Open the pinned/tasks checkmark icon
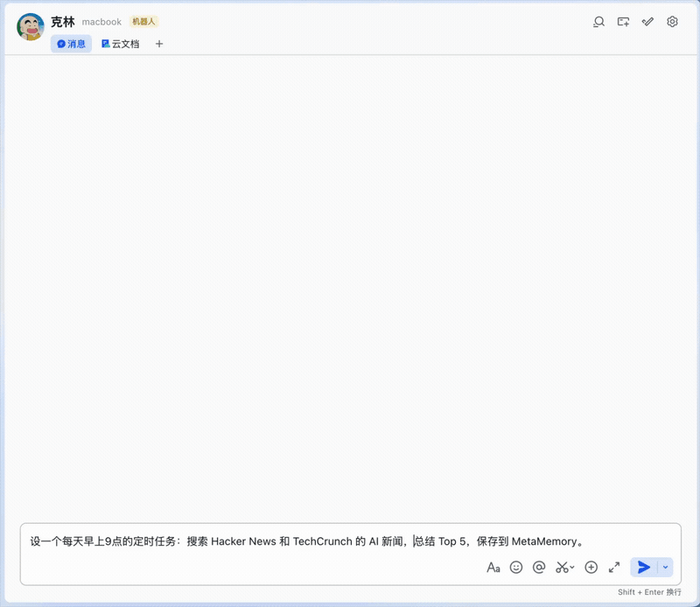The width and height of the screenshot is (700, 607). [647, 22]
